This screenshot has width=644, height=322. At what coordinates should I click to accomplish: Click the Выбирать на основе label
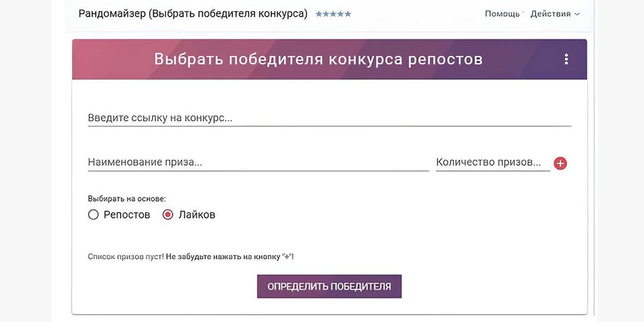coord(126,198)
